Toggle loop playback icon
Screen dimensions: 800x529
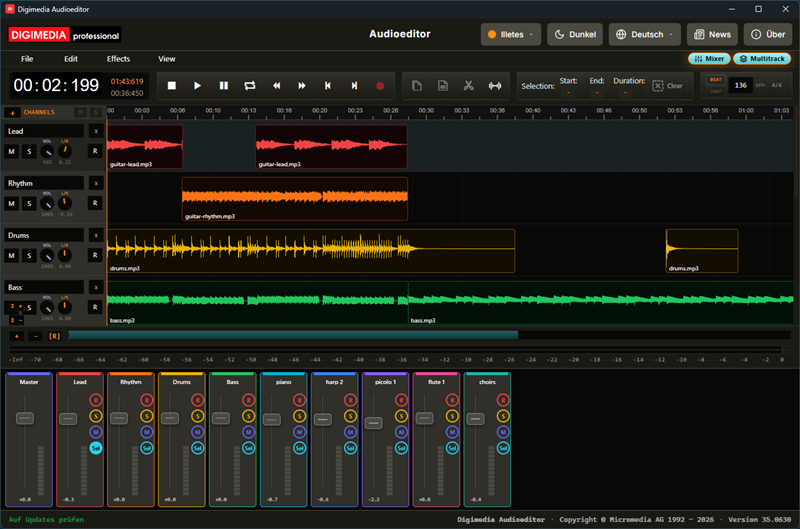[x=249, y=86]
